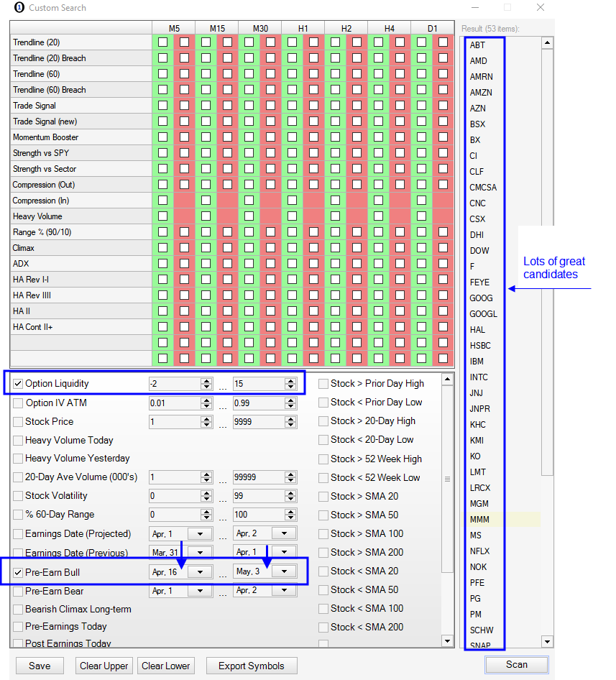Click Stock Volatility maximum spinner arrows
616x680 pixels.
point(290,496)
